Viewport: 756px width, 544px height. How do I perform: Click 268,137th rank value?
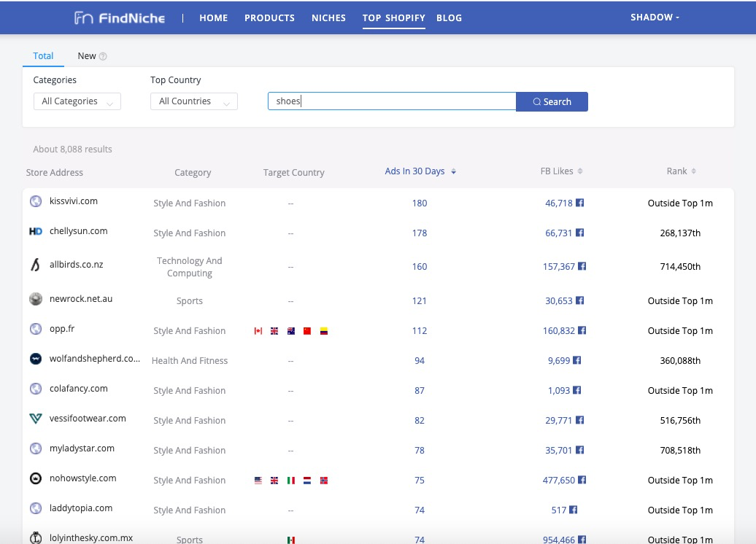point(680,233)
